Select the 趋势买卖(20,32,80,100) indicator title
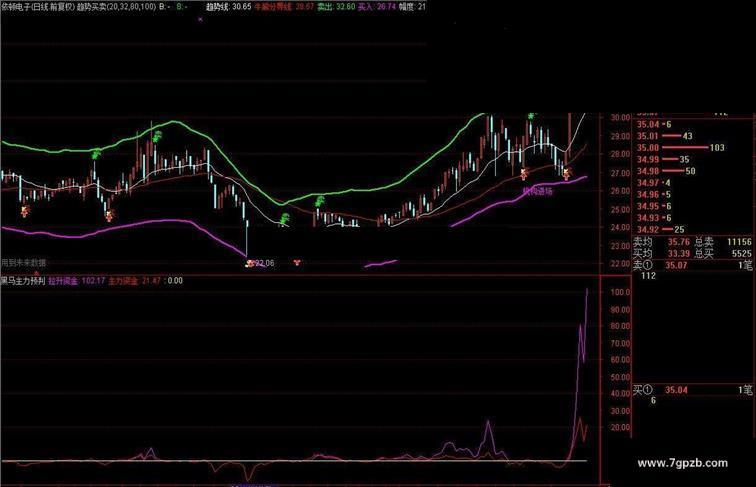This screenshot has width=756, height=487. 116,7
